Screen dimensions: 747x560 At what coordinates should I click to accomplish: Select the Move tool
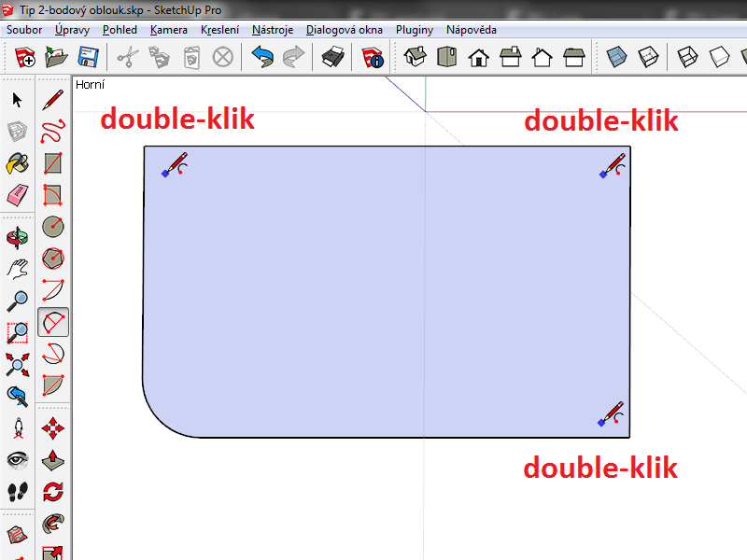(x=53, y=428)
